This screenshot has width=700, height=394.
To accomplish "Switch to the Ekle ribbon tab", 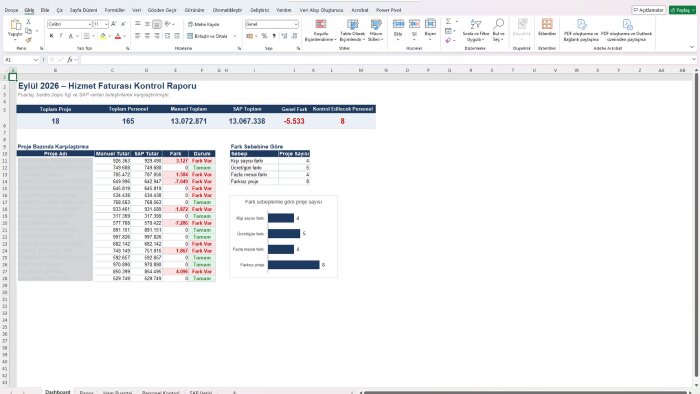I will click(x=45, y=10).
